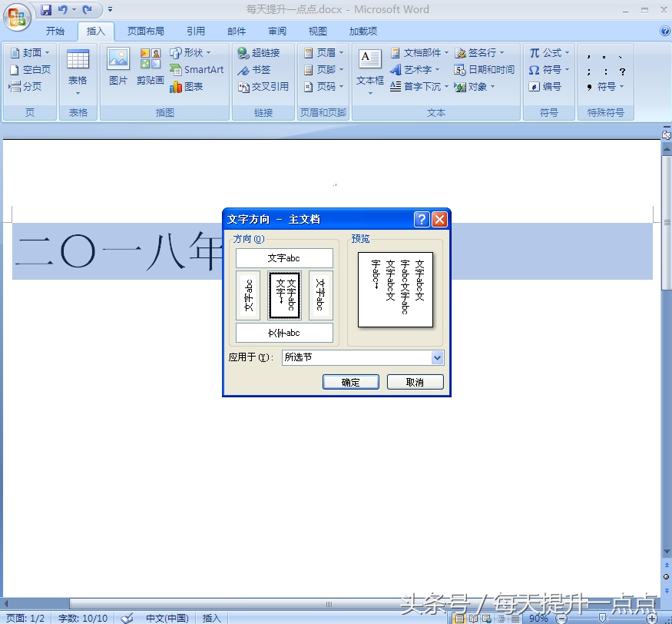672x624 pixels.
Task: Cancel the dialog with 取消
Action: coord(415,382)
